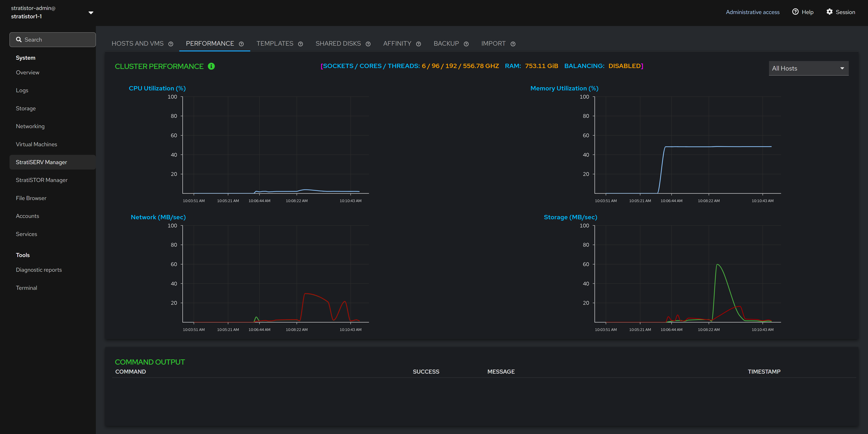Open the Session settings gear menu
This screenshot has width=868, height=434.
(840, 12)
